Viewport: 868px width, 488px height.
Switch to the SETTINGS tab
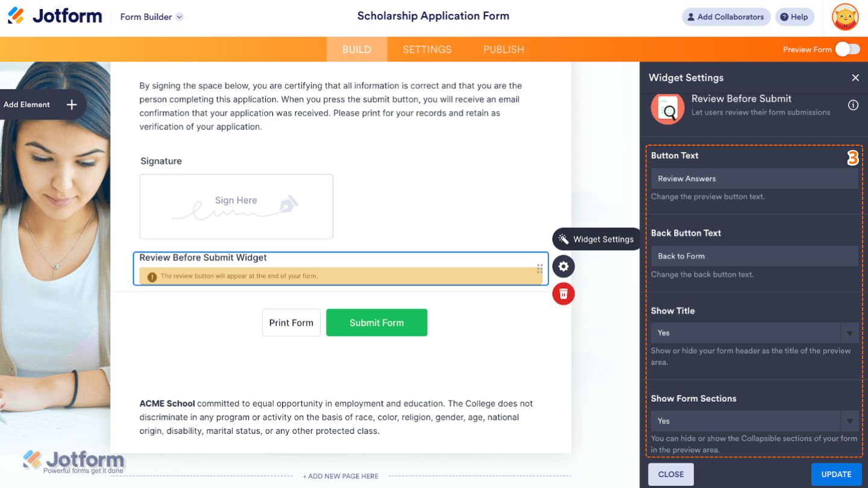click(427, 49)
